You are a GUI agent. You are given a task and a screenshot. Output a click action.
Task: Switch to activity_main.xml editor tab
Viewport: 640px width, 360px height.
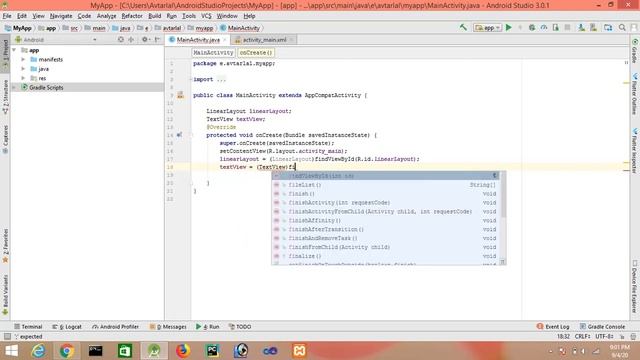[264, 40]
